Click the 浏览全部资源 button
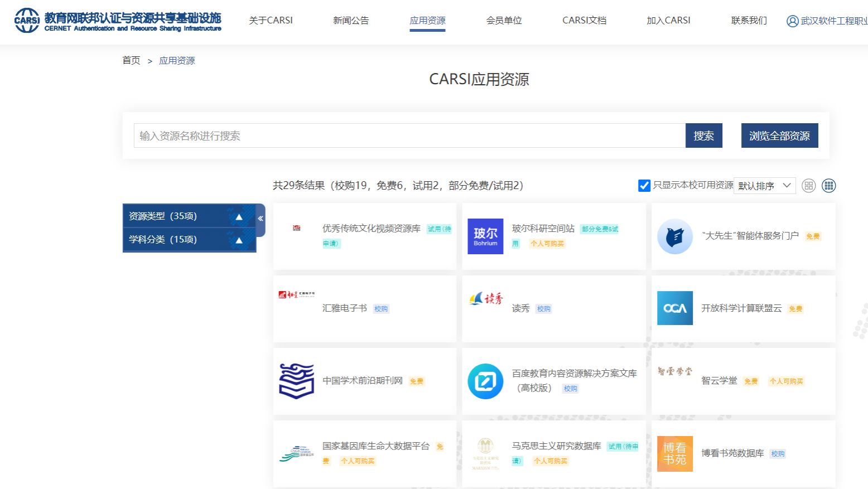Image resolution: width=868 pixels, height=489 pixels. [x=779, y=135]
